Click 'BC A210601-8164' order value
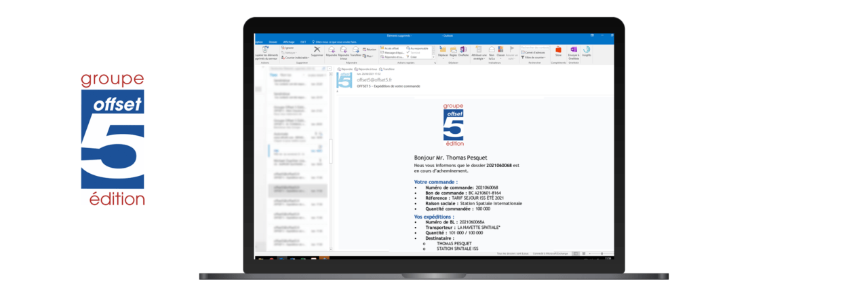Viewport: 868px width, 307px height. coord(484,193)
